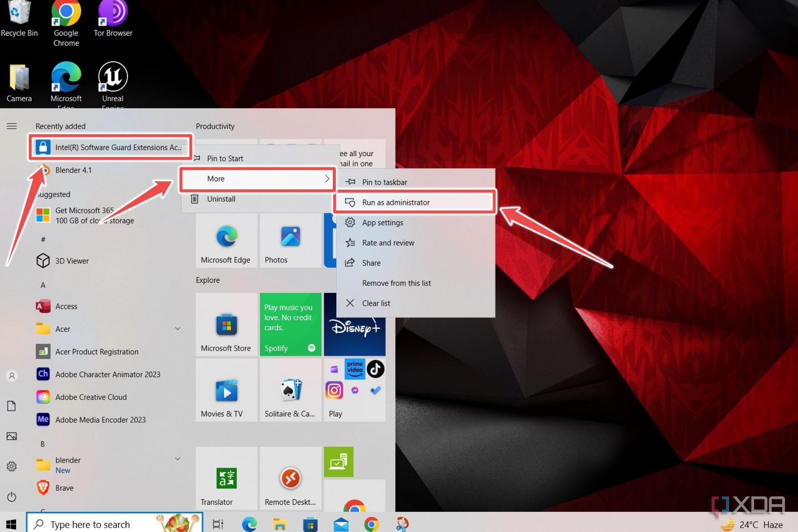Screen dimensions: 798x532
Task: Toggle the Start hamburger menu button
Action: pos(12,126)
